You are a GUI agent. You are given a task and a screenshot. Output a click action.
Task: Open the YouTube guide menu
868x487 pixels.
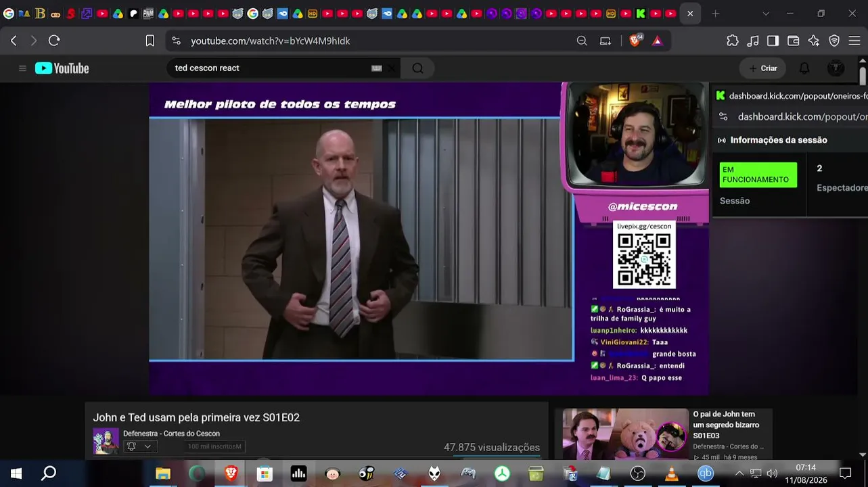[x=22, y=68]
